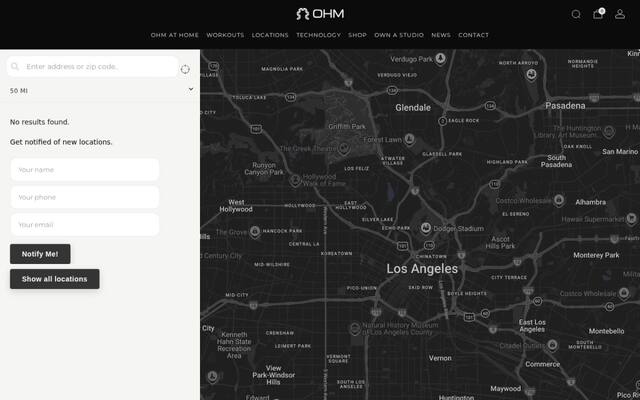Select Dodger Stadium map marker
Viewport: 640px width, 400px height.
point(426,228)
